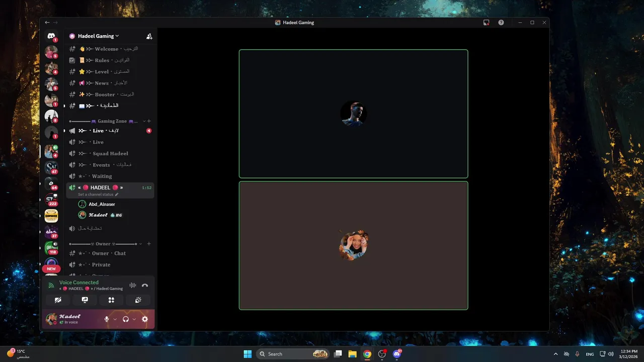Open User Settings gear
The width and height of the screenshot is (644, 362).
145,319
